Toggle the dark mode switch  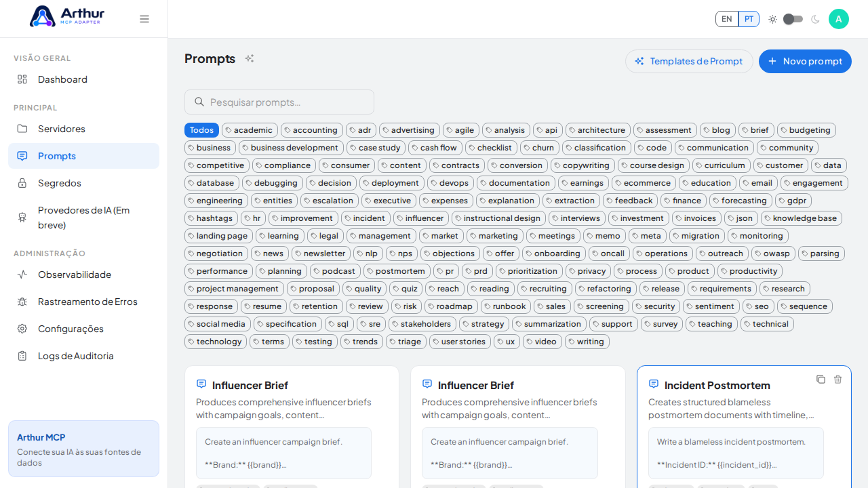point(793,19)
